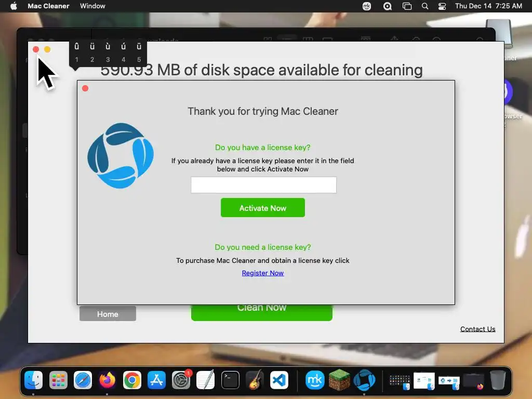Open the Mac Cleaner app menu
The image size is (532, 399).
(48, 6)
